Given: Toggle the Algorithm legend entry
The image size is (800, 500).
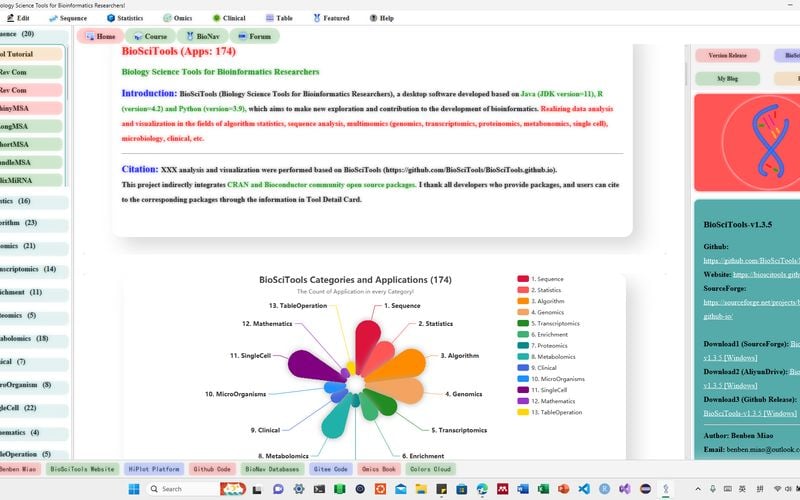Looking at the screenshot, I should tap(541, 301).
